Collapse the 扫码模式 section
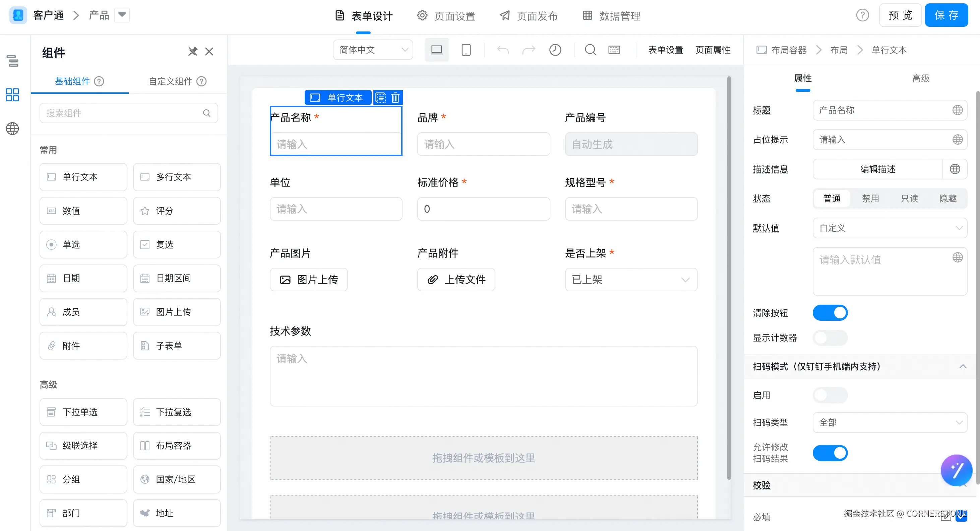 click(963, 366)
